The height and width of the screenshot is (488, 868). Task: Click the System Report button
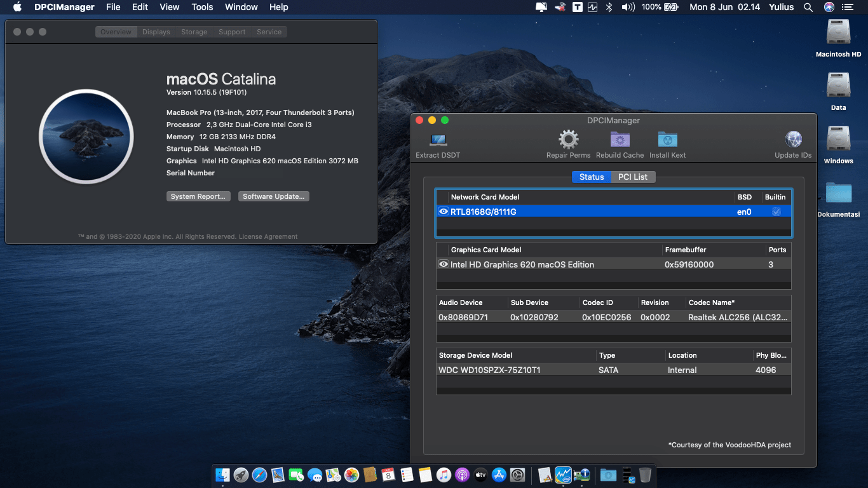[198, 196]
